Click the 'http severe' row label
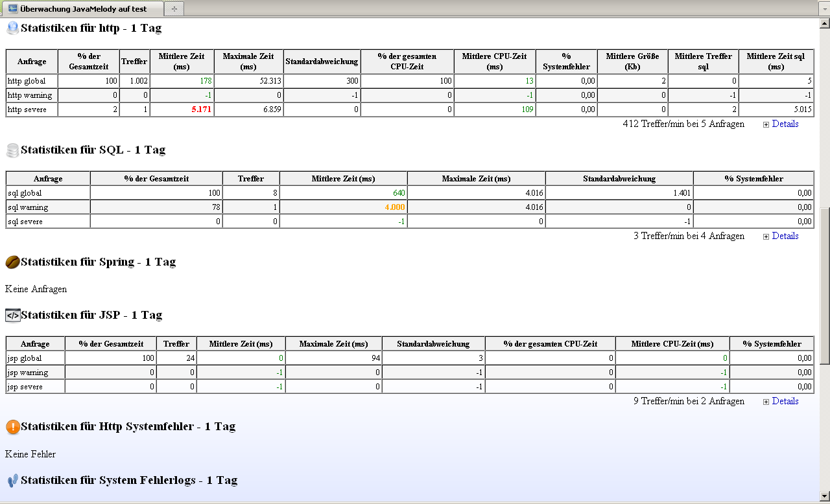Viewport: 830px width, 504px height. pos(27,109)
